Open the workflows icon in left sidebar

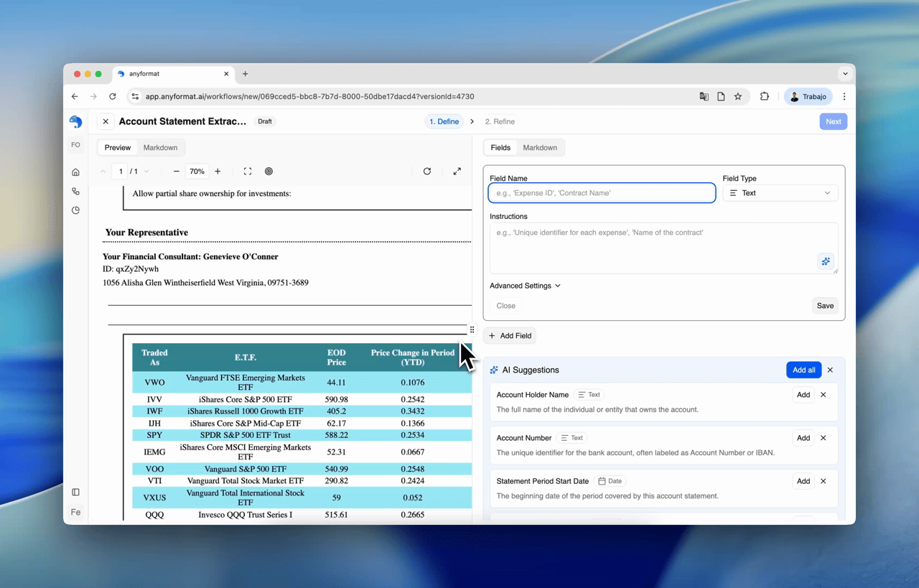click(75, 192)
